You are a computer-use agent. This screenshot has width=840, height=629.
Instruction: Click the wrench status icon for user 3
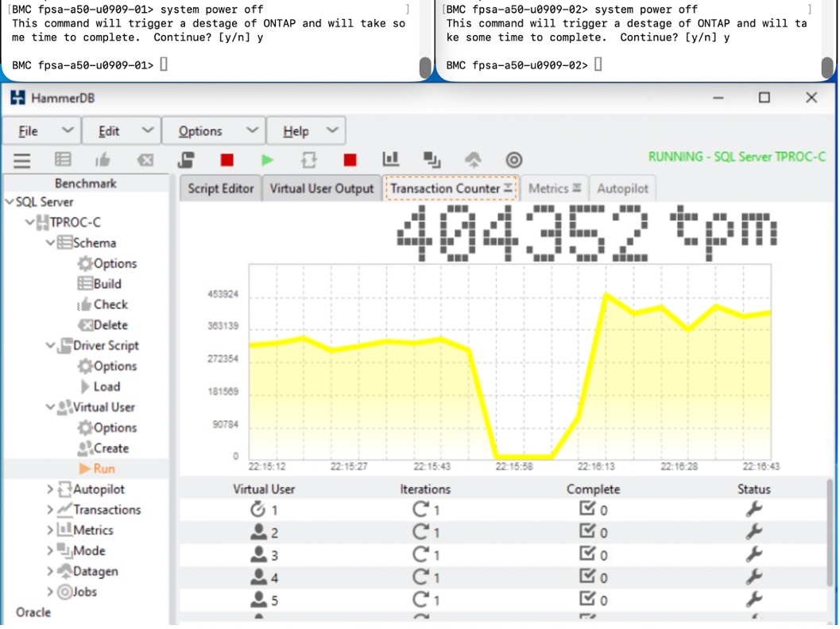coord(753,554)
